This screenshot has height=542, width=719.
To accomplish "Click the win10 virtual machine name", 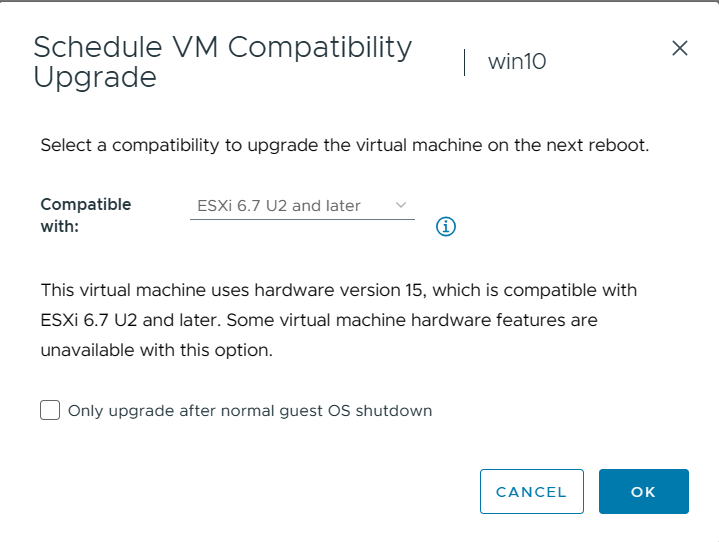I will (x=516, y=62).
